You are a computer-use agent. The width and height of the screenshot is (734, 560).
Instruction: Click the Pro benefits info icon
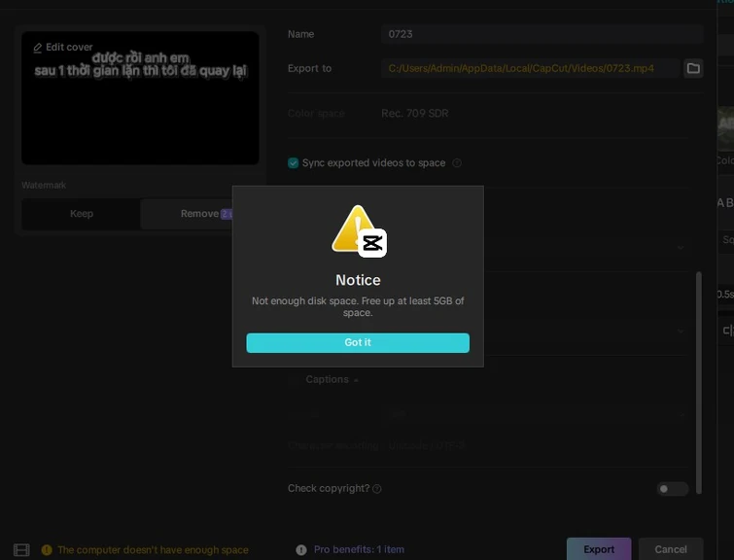coord(301,549)
